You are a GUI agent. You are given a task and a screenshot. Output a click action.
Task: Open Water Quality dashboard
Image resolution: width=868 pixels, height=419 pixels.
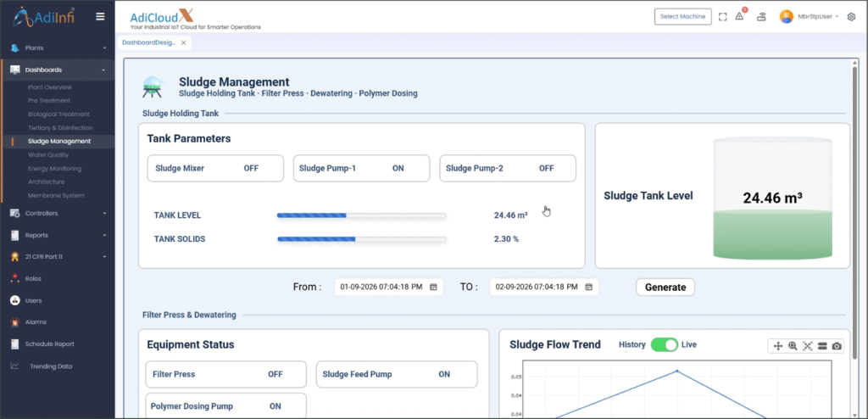[x=48, y=155]
